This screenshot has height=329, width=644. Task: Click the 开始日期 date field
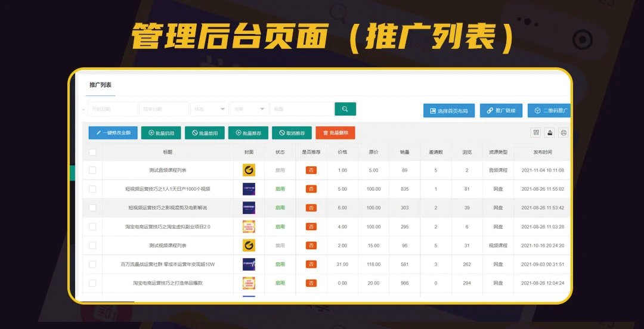point(112,109)
